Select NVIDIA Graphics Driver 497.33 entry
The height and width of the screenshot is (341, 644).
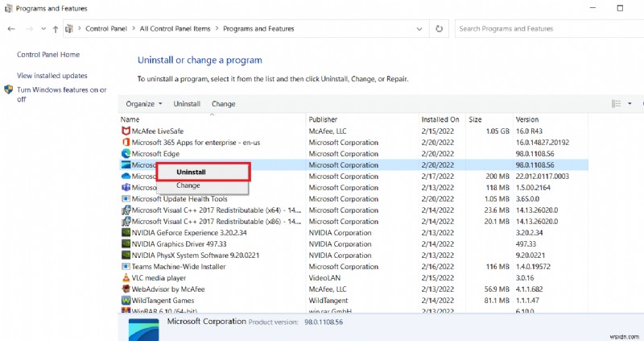pyautogui.click(x=353, y=244)
